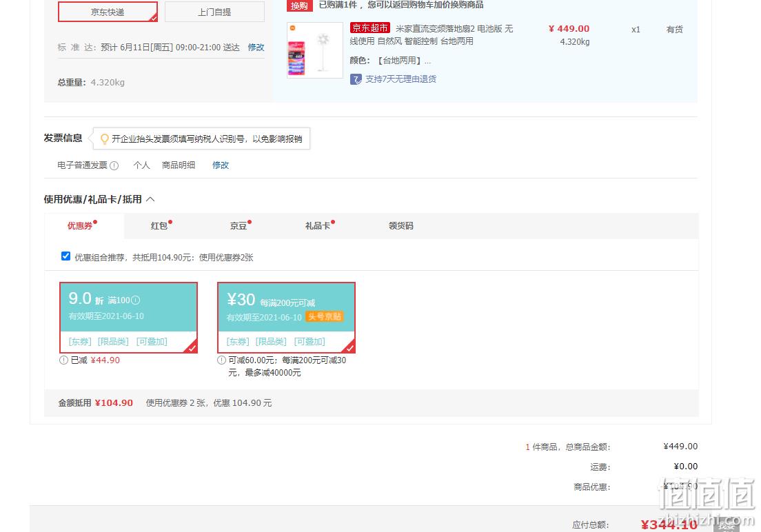761x532 pixels.
Task: Click the 商品明细 invoice content text
Action: [179, 165]
